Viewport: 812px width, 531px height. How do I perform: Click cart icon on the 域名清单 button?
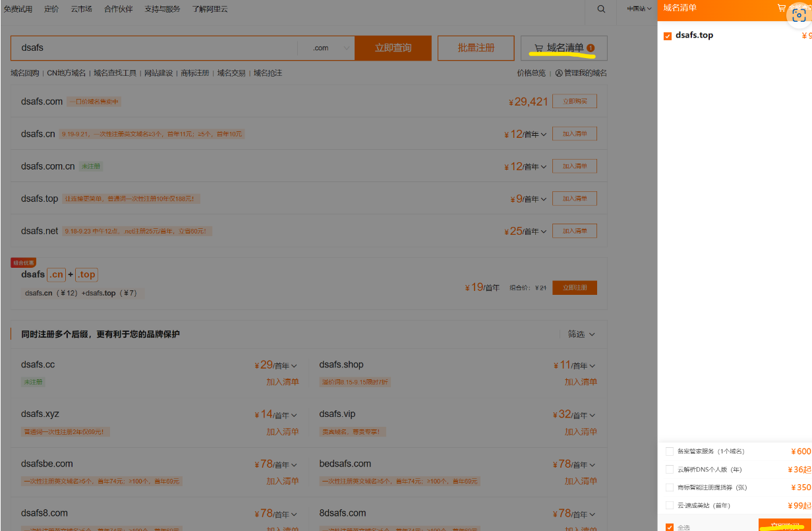tap(538, 48)
